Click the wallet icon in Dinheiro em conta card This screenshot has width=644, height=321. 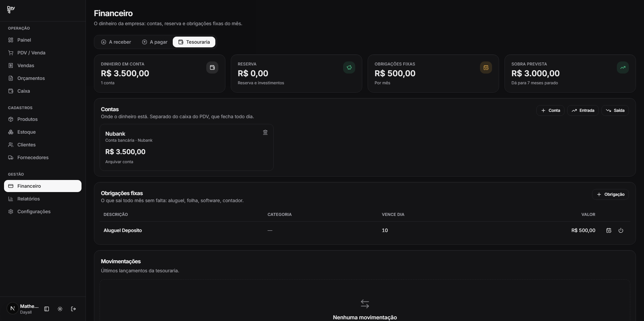212,67
